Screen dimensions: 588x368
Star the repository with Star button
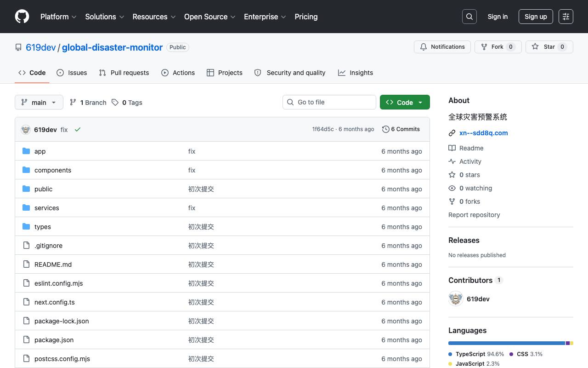coord(549,47)
